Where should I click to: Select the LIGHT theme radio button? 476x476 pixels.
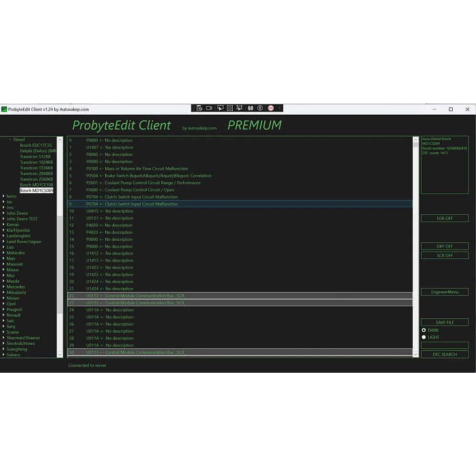pyautogui.click(x=424, y=337)
